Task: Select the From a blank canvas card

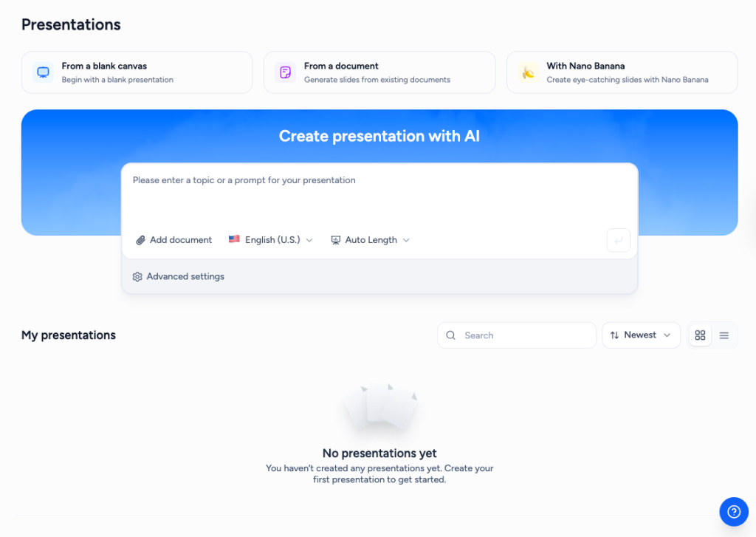Action: [137, 72]
